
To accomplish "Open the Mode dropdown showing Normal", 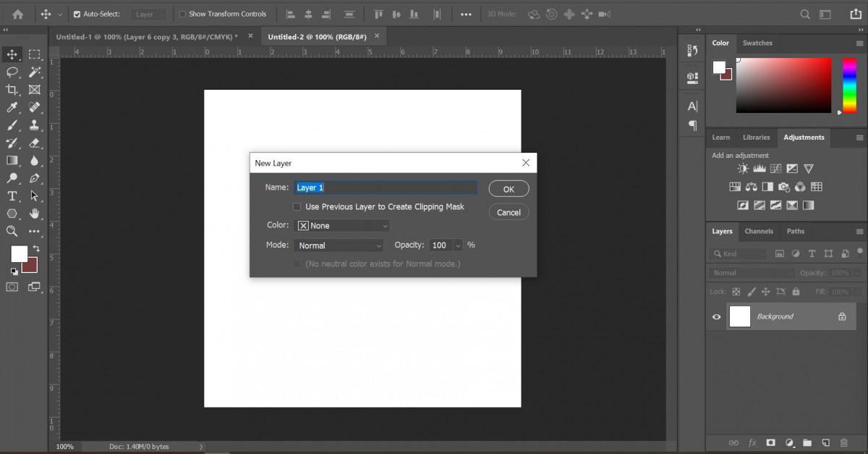I will pos(339,245).
